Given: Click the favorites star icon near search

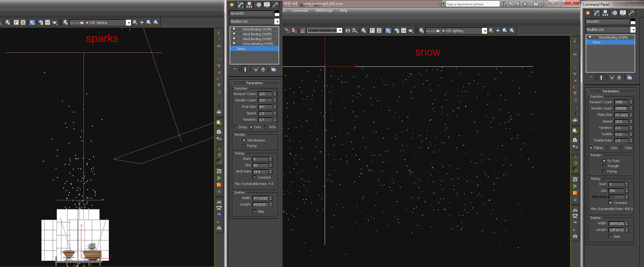Looking at the screenshot, I should pos(525,4).
